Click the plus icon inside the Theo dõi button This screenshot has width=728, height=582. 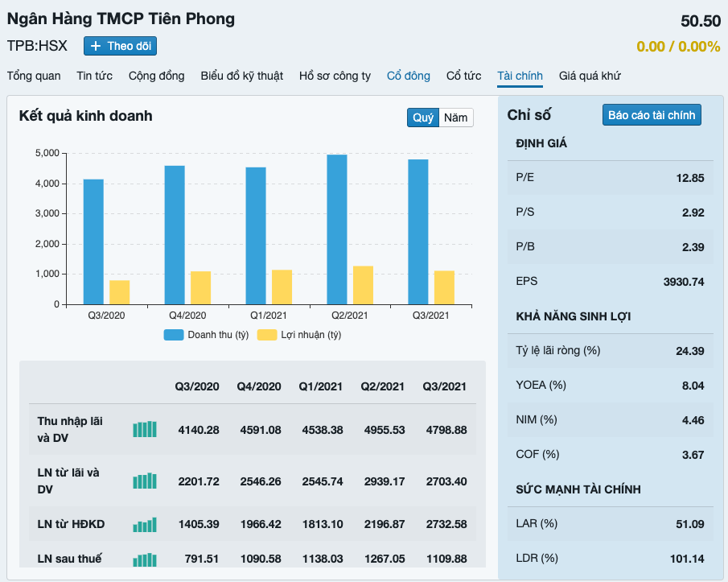[96, 46]
